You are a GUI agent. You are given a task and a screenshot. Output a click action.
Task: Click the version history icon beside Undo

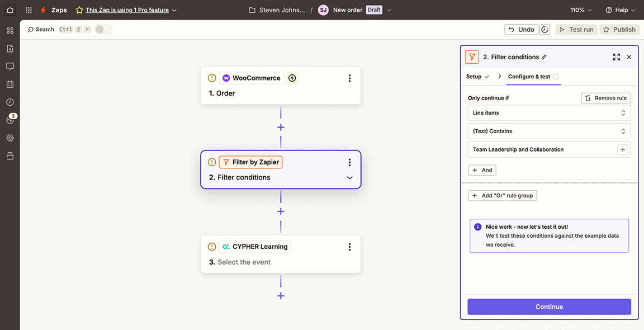coord(544,29)
